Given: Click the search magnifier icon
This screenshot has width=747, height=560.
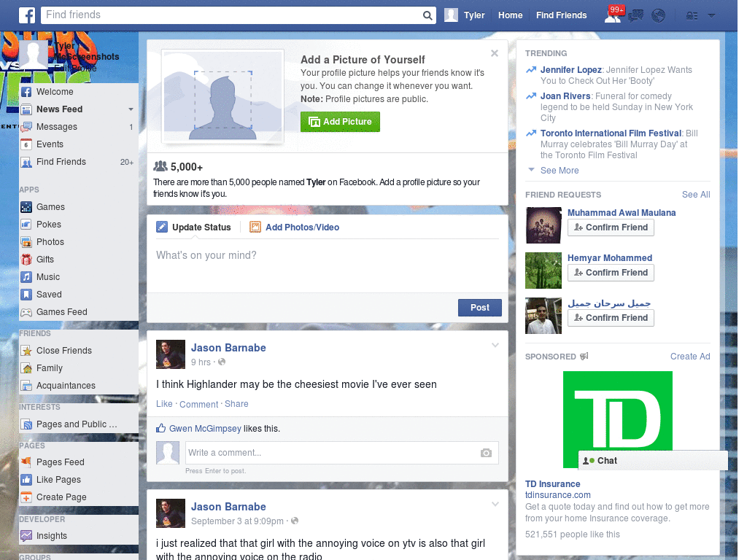Looking at the screenshot, I should point(427,15).
